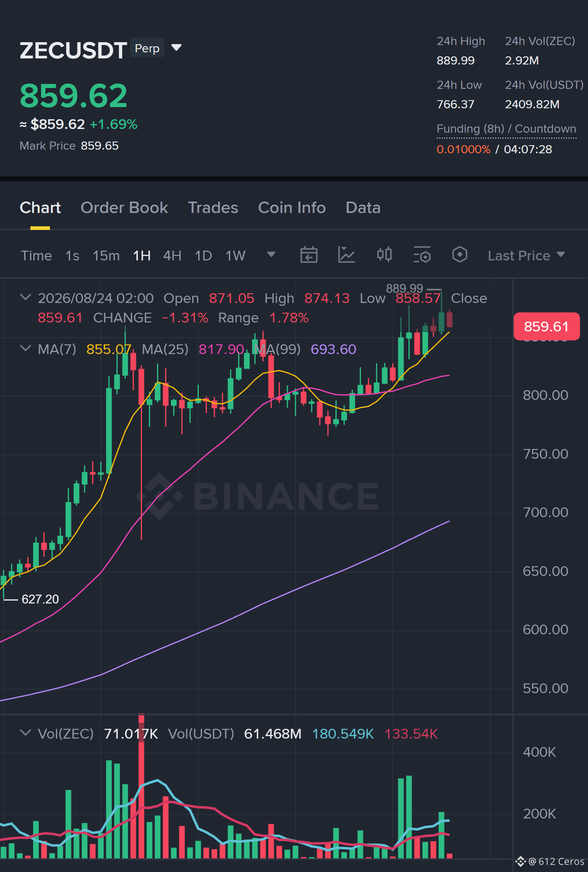The height and width of the screenshot is (872, 588).
Task: Select the 1s interval
Action: [x=72, y=256]
